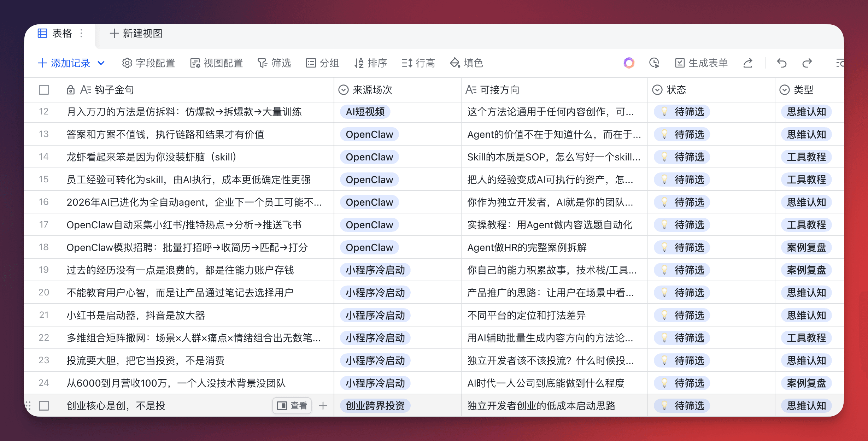Click the colorful AI assistant ring icon
Screen dimensions: 868x441
click(629, 63)
